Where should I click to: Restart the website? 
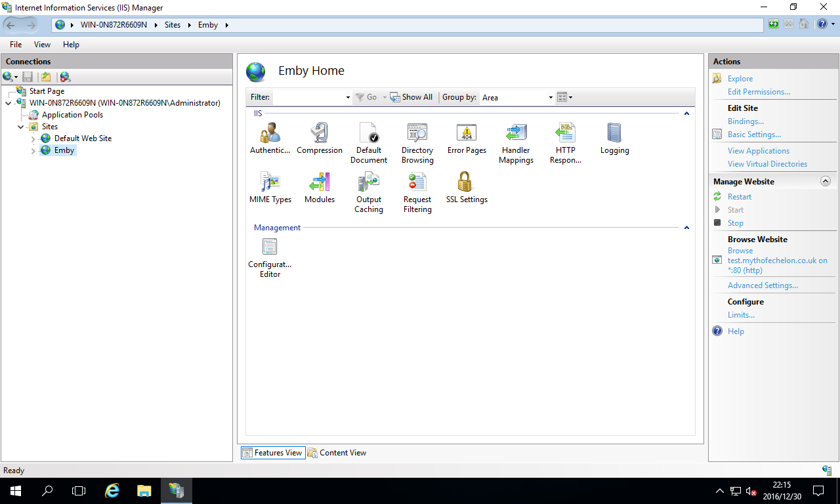click(x=740, y=197)
